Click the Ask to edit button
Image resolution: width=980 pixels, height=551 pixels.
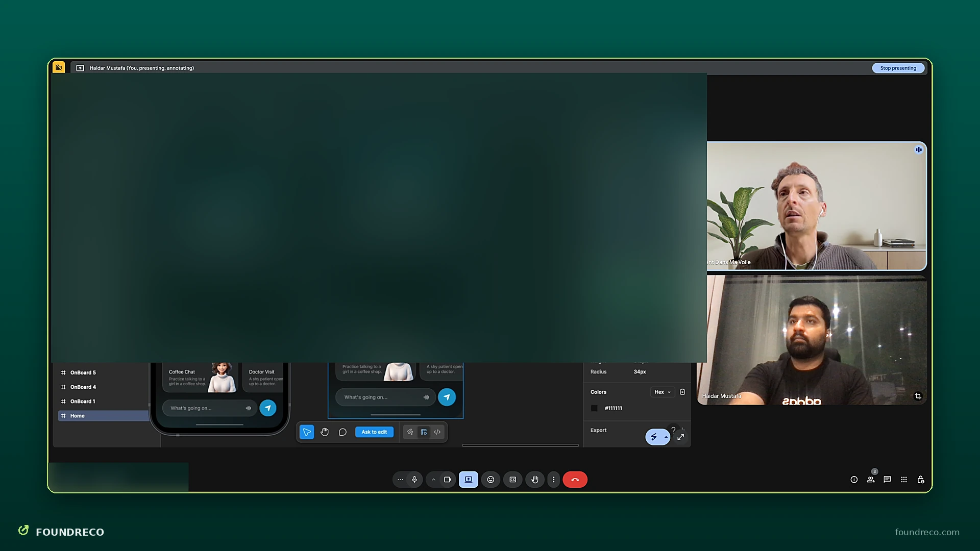[x=374, y=432]
